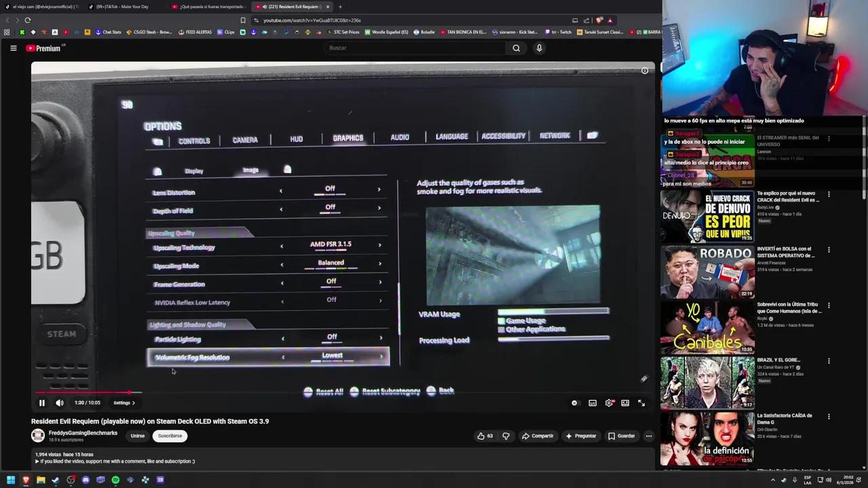This screenshot has width=868, height=488.
Task: Open options for BRAZIL Y EL GORE video
Action: pyautogui.click(x=829, y=361)
